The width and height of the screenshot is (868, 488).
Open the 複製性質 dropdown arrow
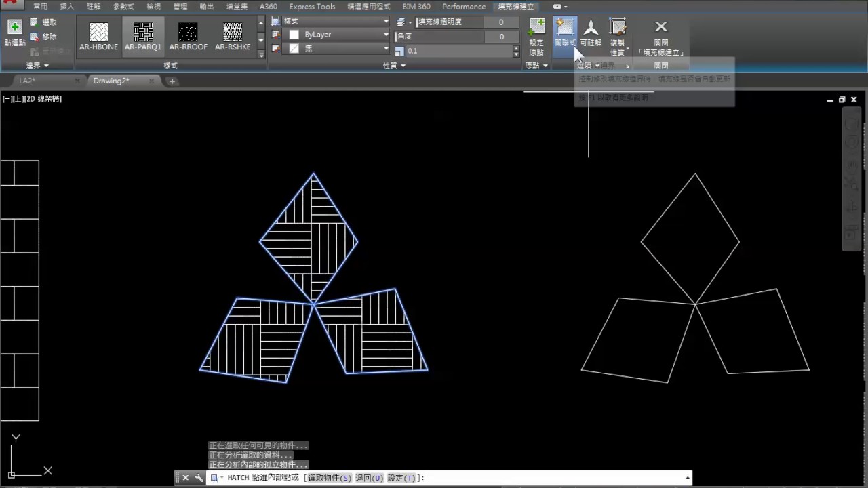628,49
